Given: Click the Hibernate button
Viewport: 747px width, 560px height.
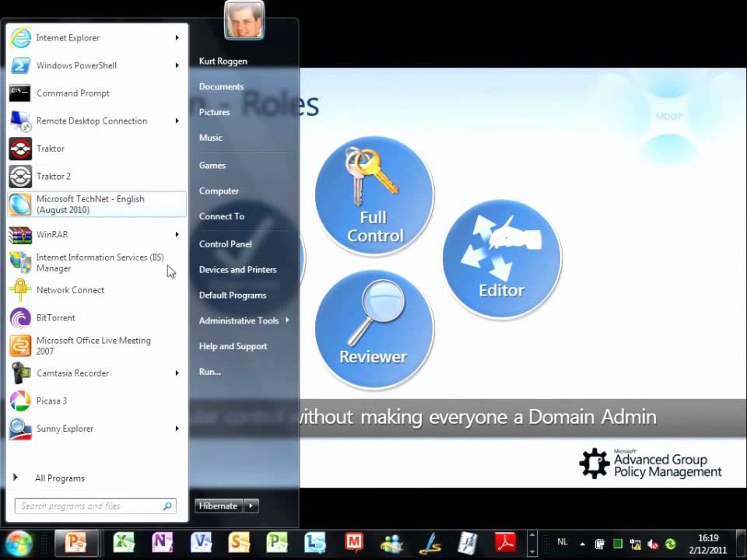Looking at the screenshot, I should coord(219,506).
